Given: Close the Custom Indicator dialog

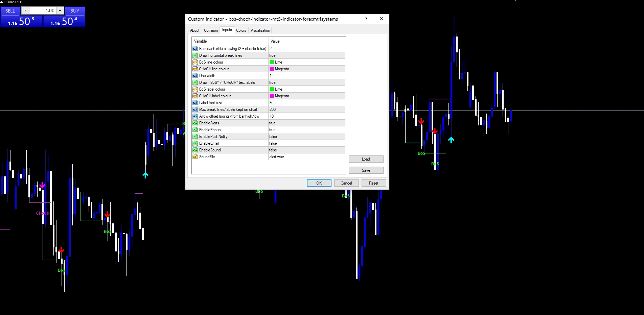Looking at the screenshot, I should 382,19.
